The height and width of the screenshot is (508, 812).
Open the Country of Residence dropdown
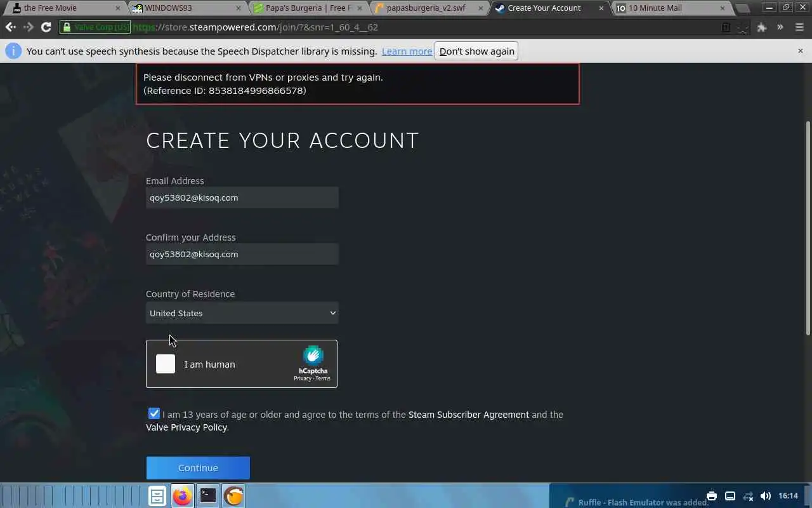point(242,313)
